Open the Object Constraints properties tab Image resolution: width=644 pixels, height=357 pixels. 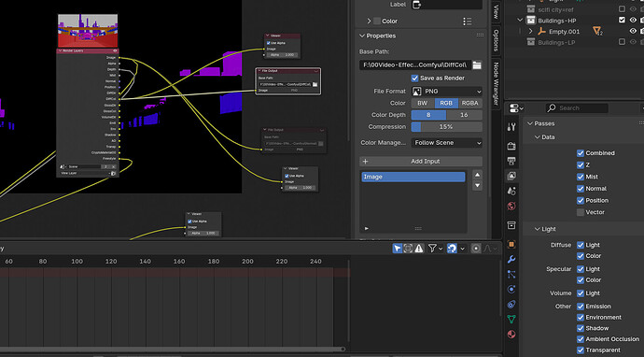click(511, 305)
